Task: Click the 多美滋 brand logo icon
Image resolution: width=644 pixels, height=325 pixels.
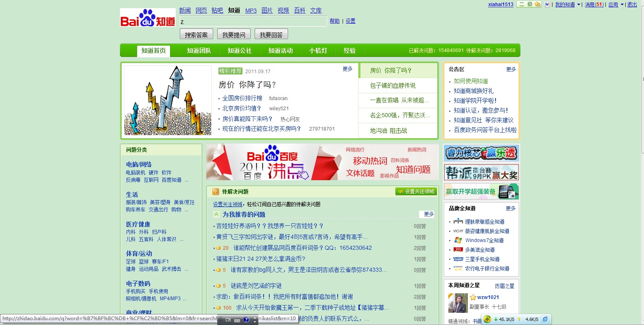Action: click(458, 250)
